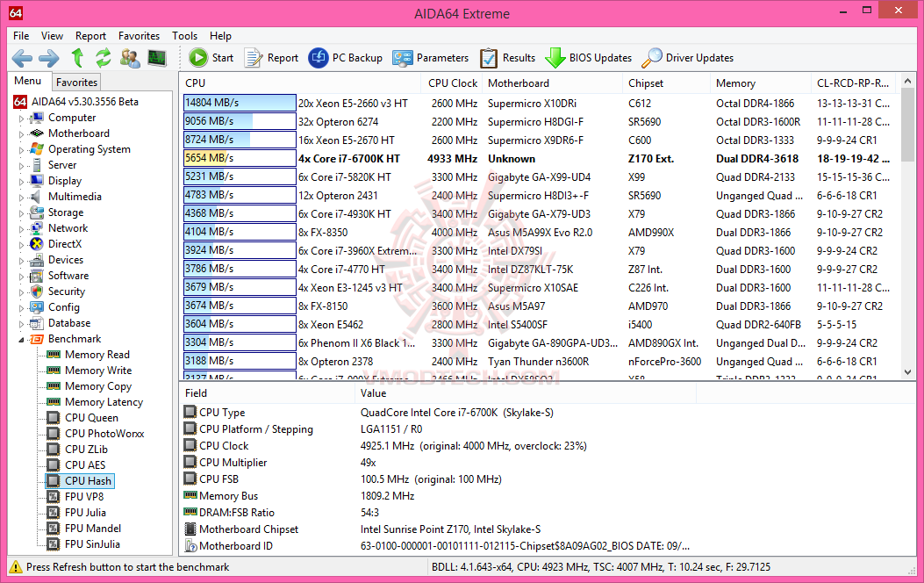Click the Up one level arrow icon
The height and width of the screenshot is (583, 924).
(x=77, y=58)
